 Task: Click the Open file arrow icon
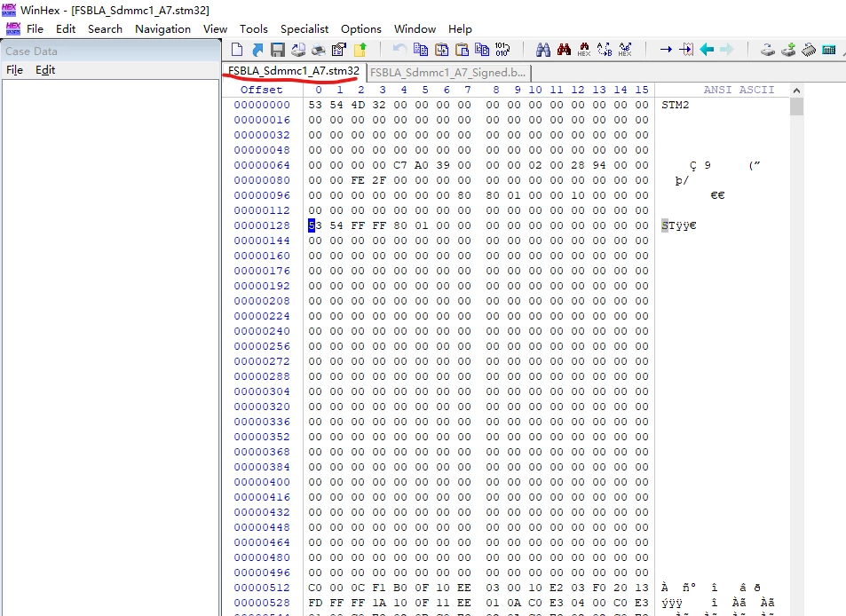tap(257, 50)
